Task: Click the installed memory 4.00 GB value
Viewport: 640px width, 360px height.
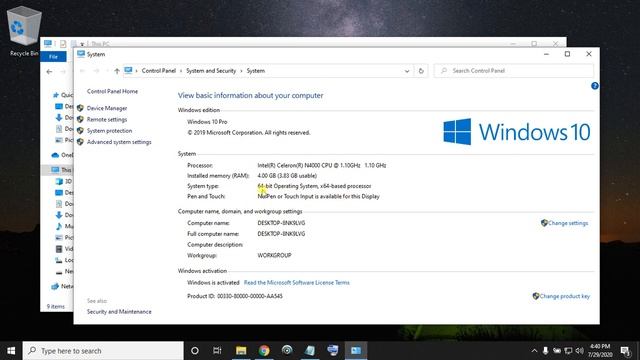Action: point(287,176)
